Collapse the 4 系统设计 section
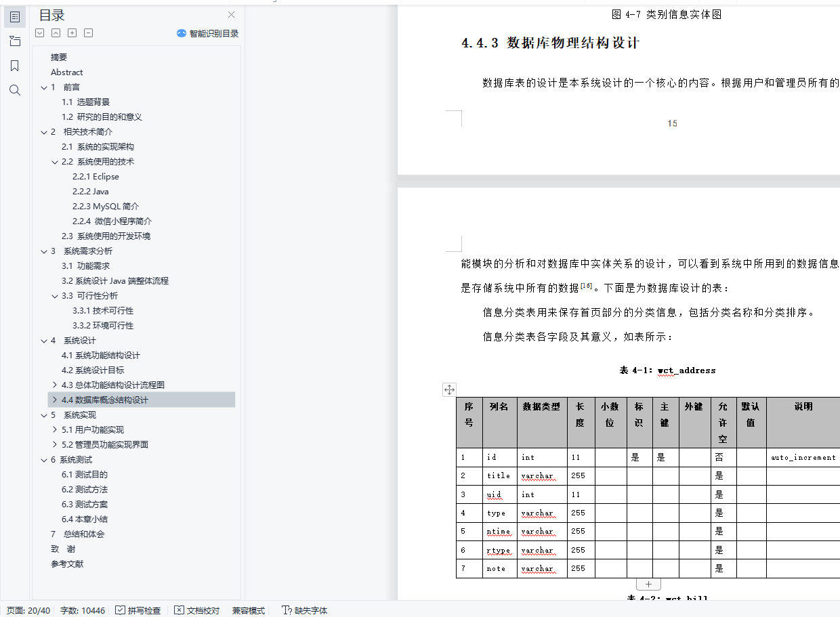840x617 pixels. pos(44,341)
